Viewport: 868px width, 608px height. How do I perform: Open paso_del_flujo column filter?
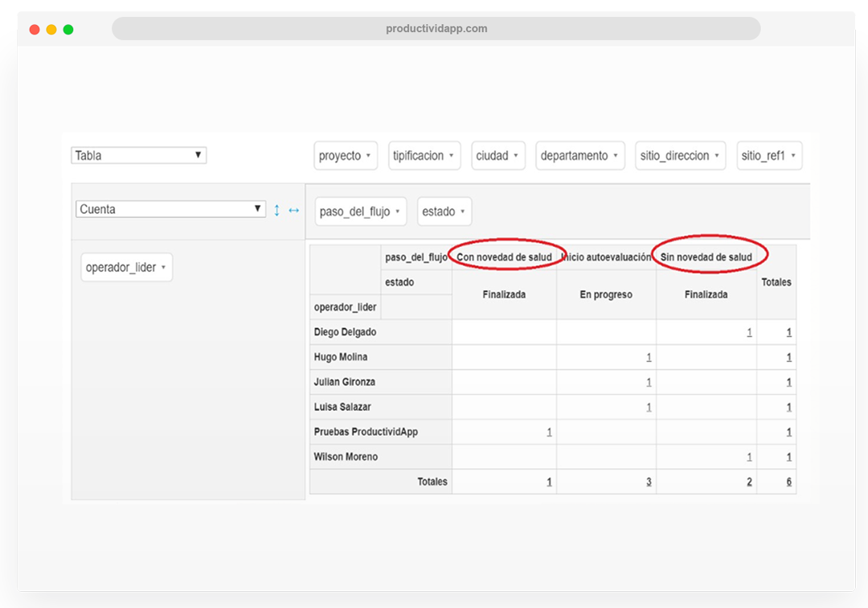pyautogui.click(x=360, y=212)
